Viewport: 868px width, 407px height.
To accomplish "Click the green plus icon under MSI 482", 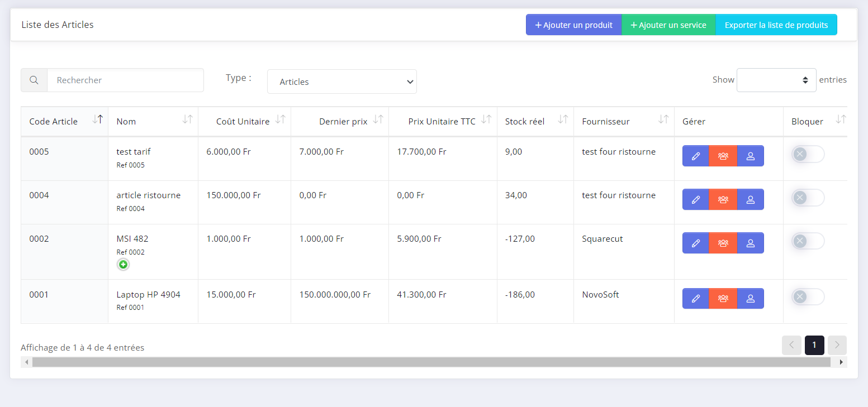I will [x=123, y=265].
